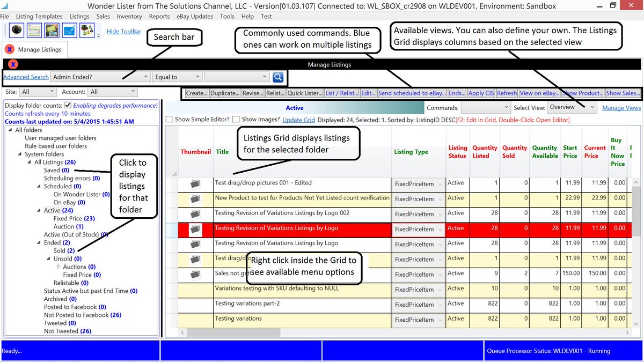Click the Hide ToolBar link
Screen dimensions: 644x362
[x=124, y=32]
